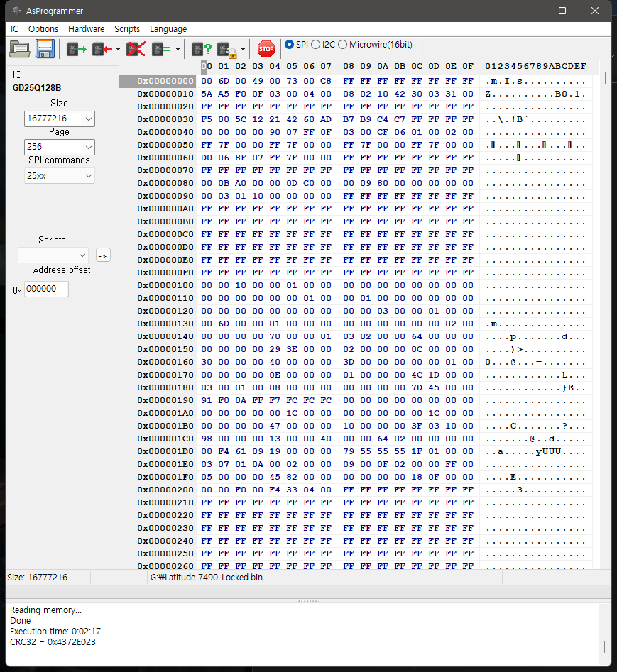Click byte 98 in row 0x000001C0
The width and height of the screenshot is (617, 672).
207,439
